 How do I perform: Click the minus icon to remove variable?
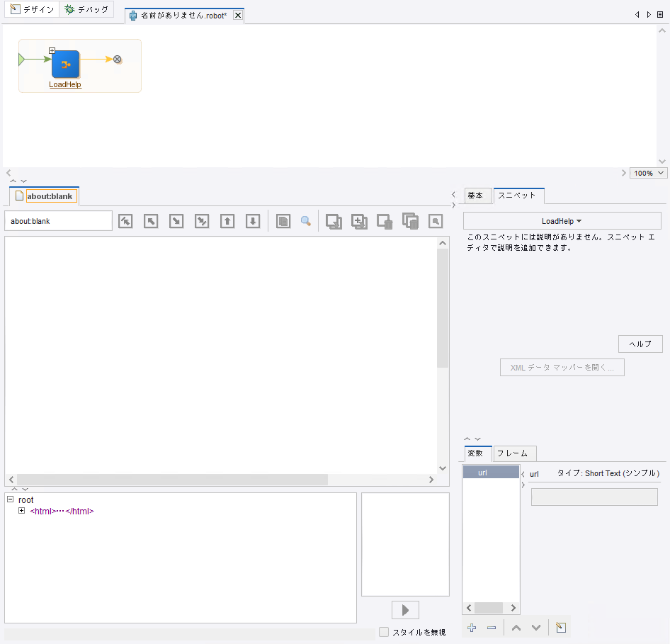pos(492,628)
